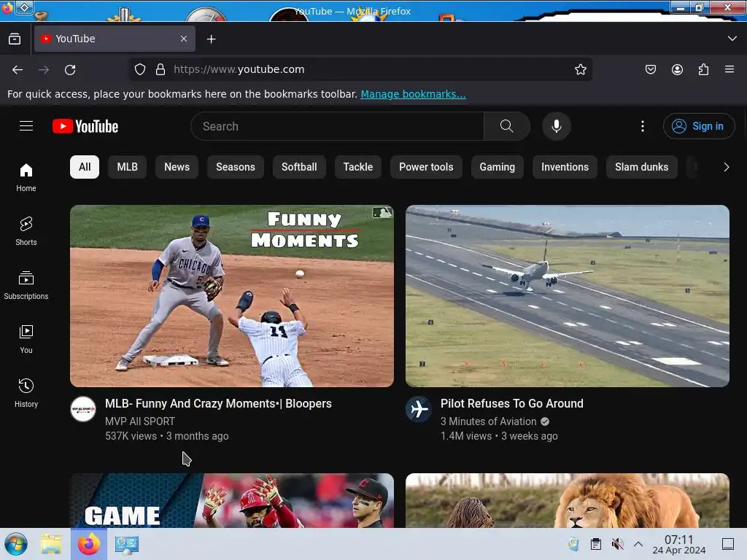Play the Funny Moments baseball thumbnail
Screen dimensions: 747x560
pos(232,296)
